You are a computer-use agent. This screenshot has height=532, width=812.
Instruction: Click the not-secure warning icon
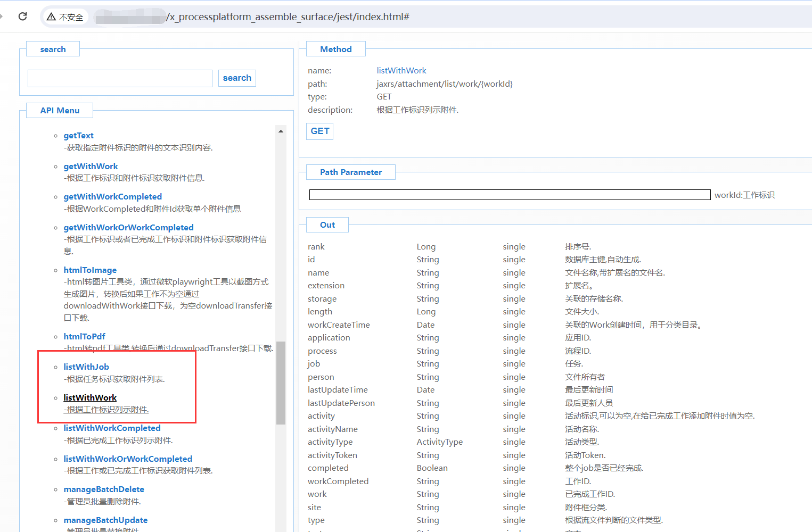(x=52, y=17)
